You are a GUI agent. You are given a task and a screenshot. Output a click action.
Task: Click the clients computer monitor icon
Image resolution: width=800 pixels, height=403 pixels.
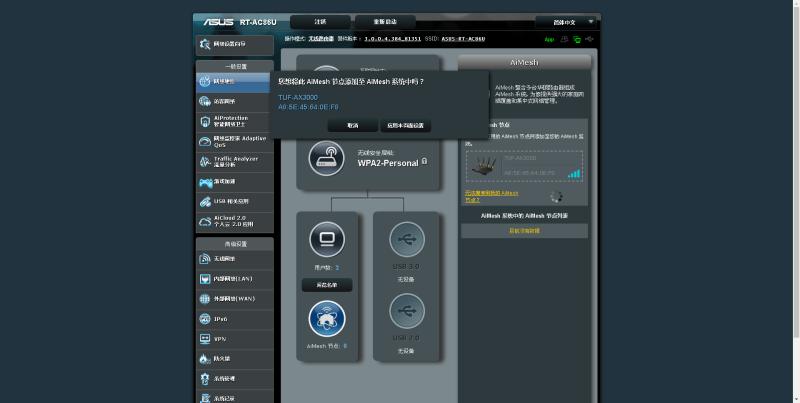327,239
